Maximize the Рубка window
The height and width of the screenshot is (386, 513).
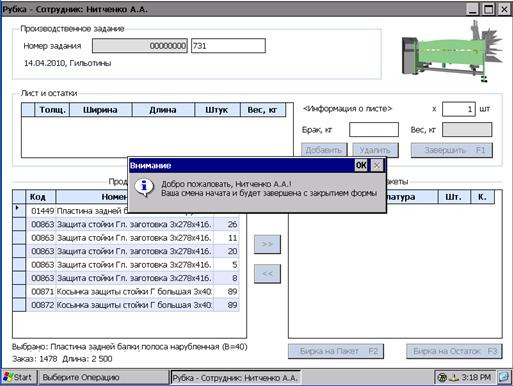point(489,9)
